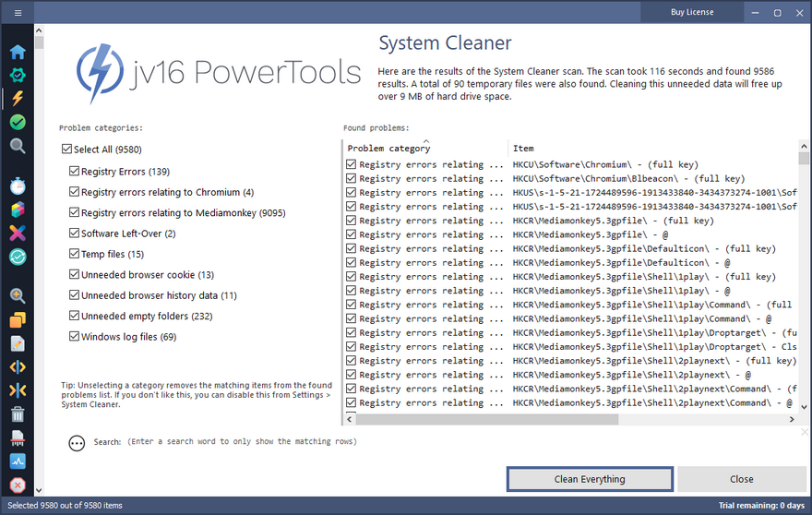Uncheck the HKCU\Software\Chromium\ (full key) row
The image size is (812, 515).
click(x=352, y=164)
